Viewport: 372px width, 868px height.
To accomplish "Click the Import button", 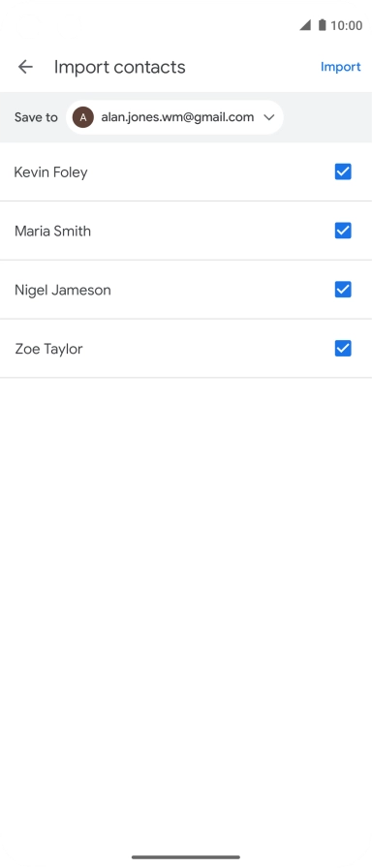I will [341, 67].
